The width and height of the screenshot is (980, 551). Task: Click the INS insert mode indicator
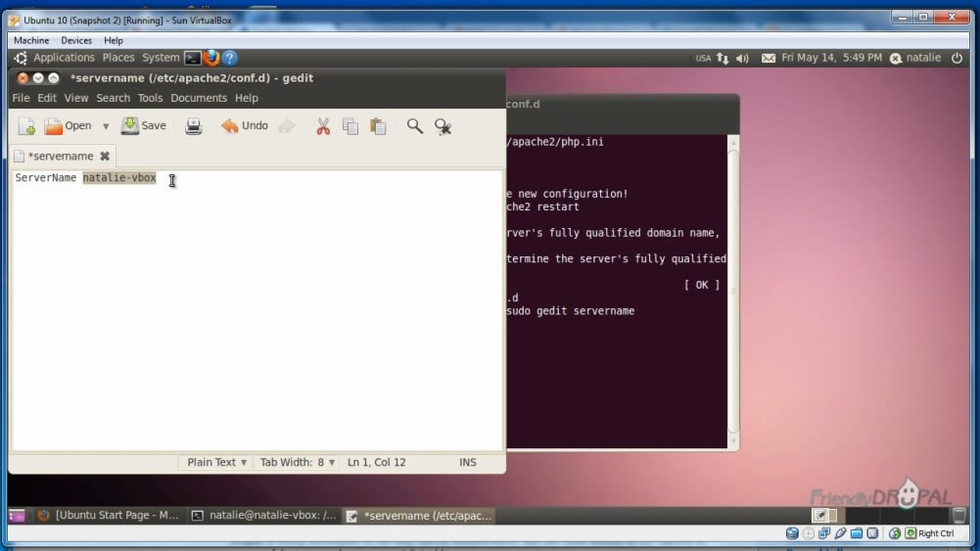click(468, 462)
